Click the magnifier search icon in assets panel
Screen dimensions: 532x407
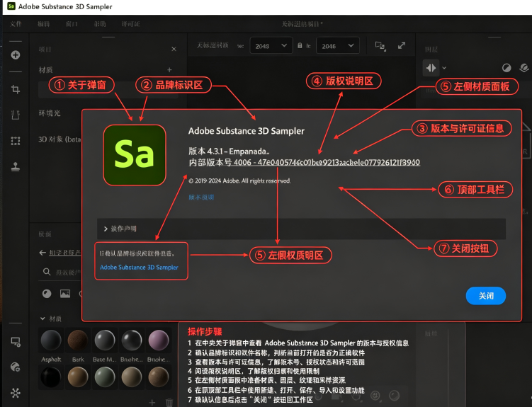click(x=47, y=272)
